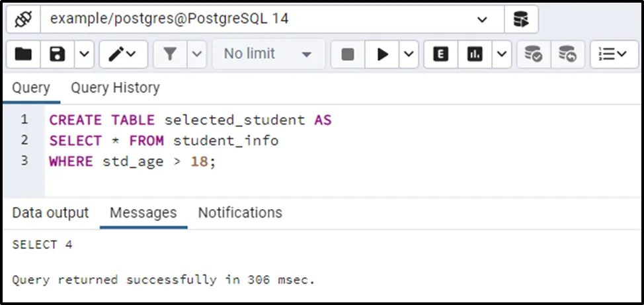Expand the execute options arrow
Viewport: 644px width, 305px height.
click(x=409, y=54)
